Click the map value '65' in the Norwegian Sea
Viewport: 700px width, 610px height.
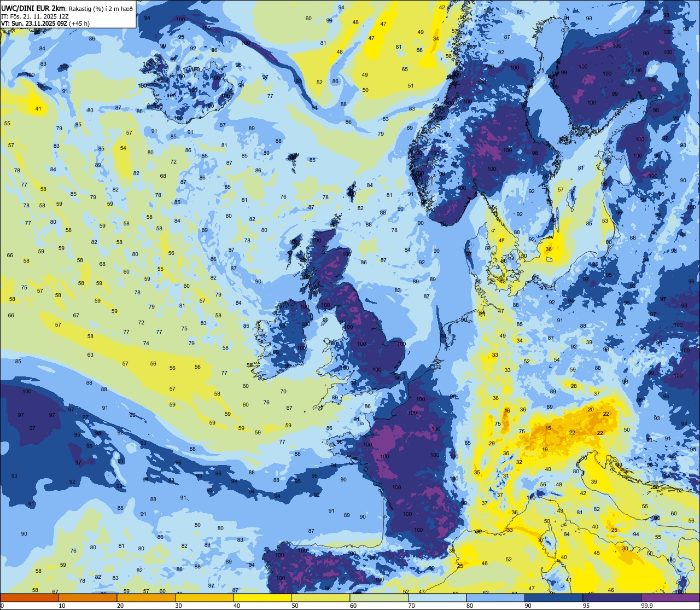[x=405, y=69]
